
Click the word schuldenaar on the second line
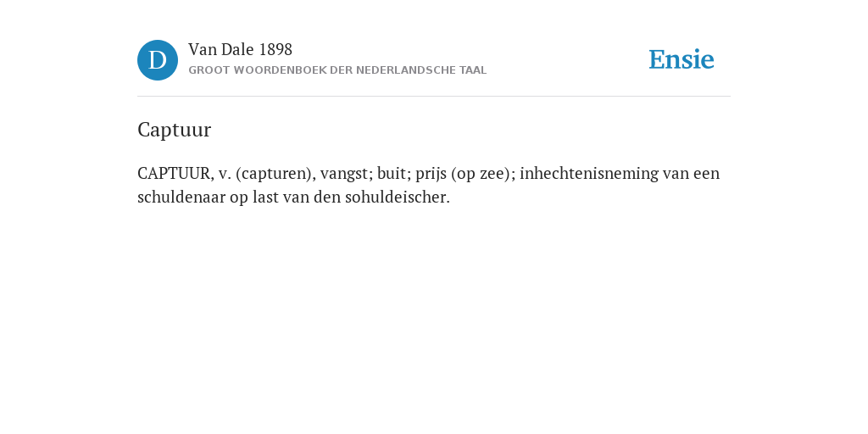[x=181, y=197]
